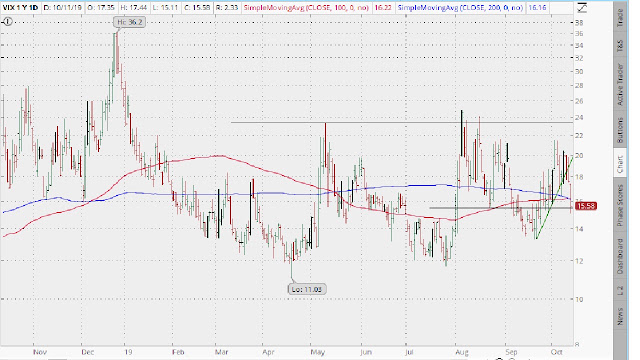
Task: Select the SimpleMovingAvg 100 study label
Action: pyautogui.click(x=306, y=7)
